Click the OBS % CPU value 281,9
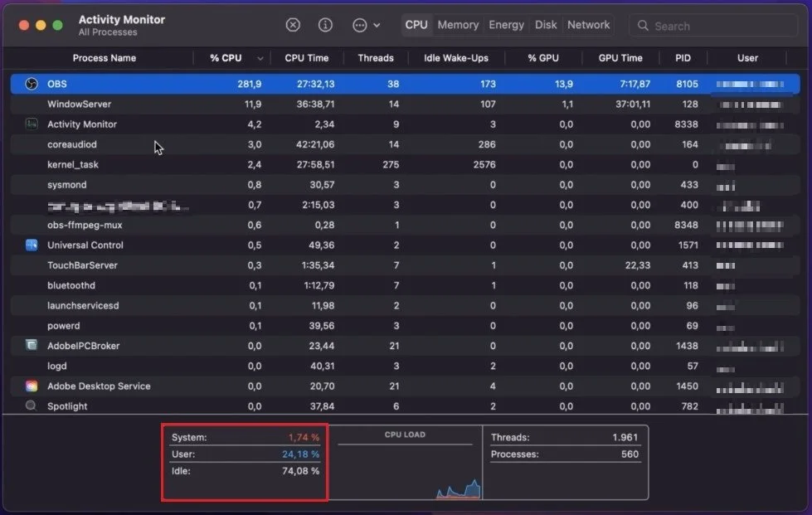 click(249, 84)
